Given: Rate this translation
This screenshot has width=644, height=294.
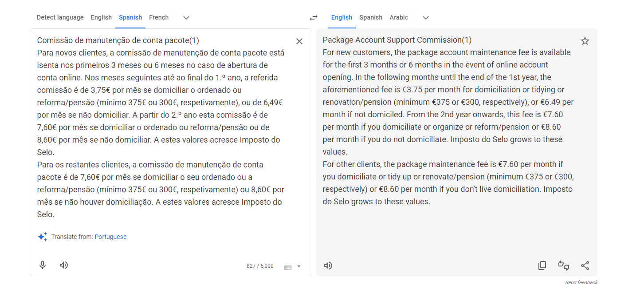Looking at the screenshot, I should 563,266.
